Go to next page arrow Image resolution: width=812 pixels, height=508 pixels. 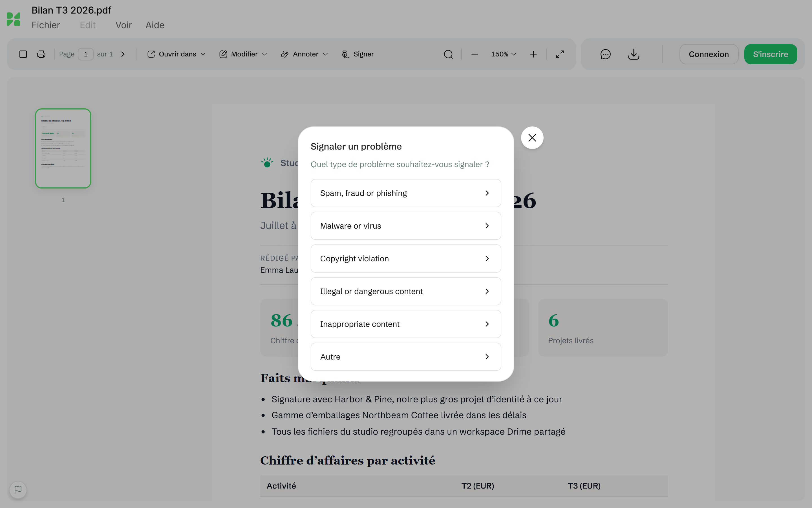[123, 54]
